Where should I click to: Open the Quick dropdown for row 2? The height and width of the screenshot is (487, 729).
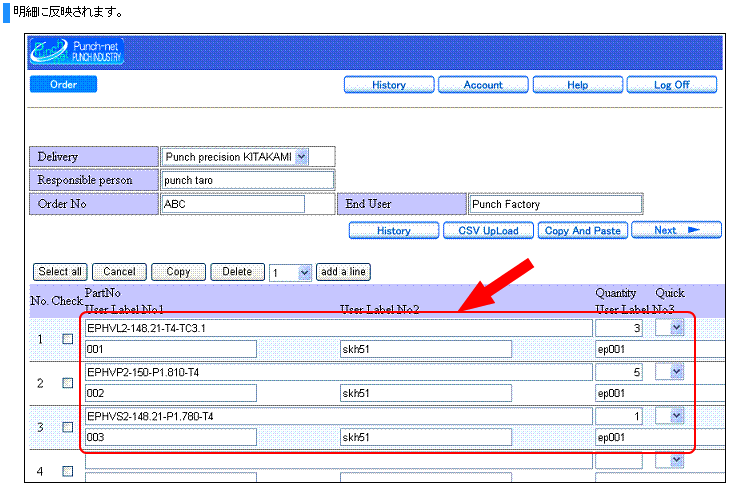tap(669, 372)
